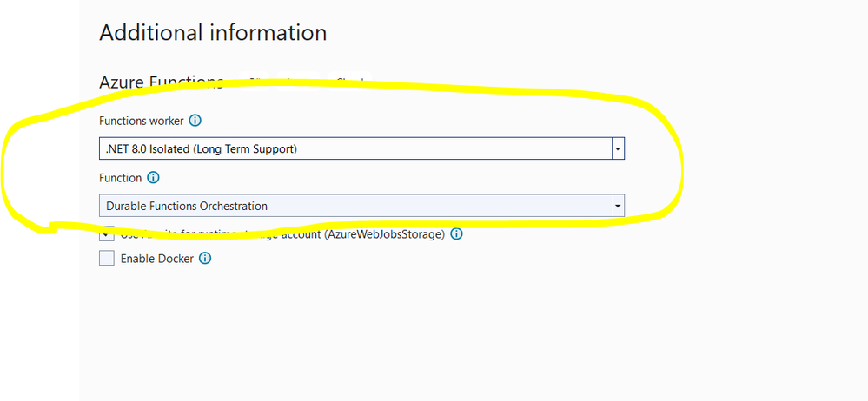868x401 pixels.
Task: Click info icon next to Enable Docker
Action: pyautogui.click(x=206, y=258)
